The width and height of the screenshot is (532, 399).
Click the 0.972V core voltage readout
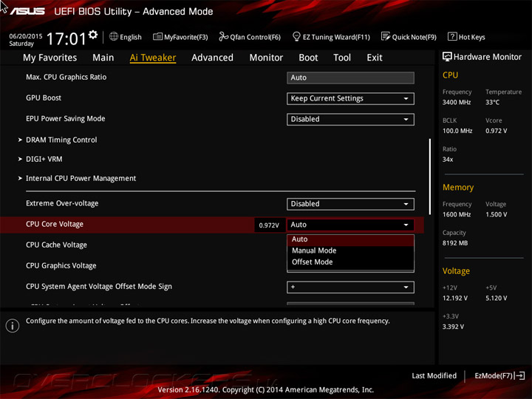(x=269, y=225)
